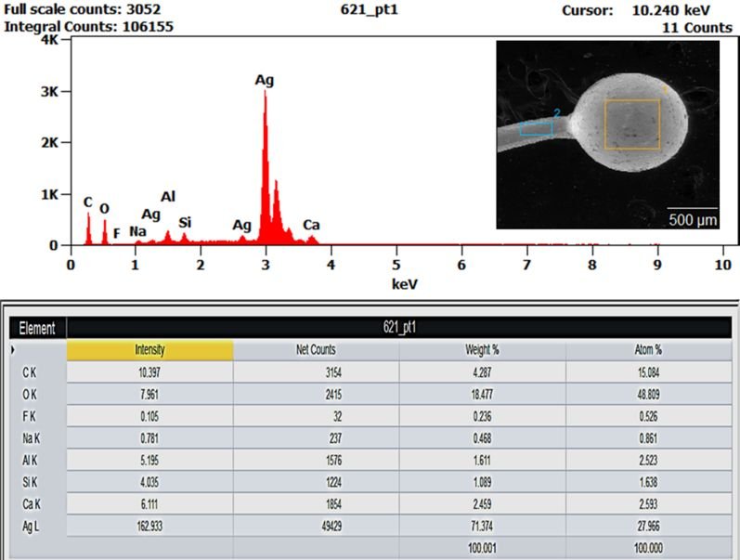Click the Element header cell

37,328
